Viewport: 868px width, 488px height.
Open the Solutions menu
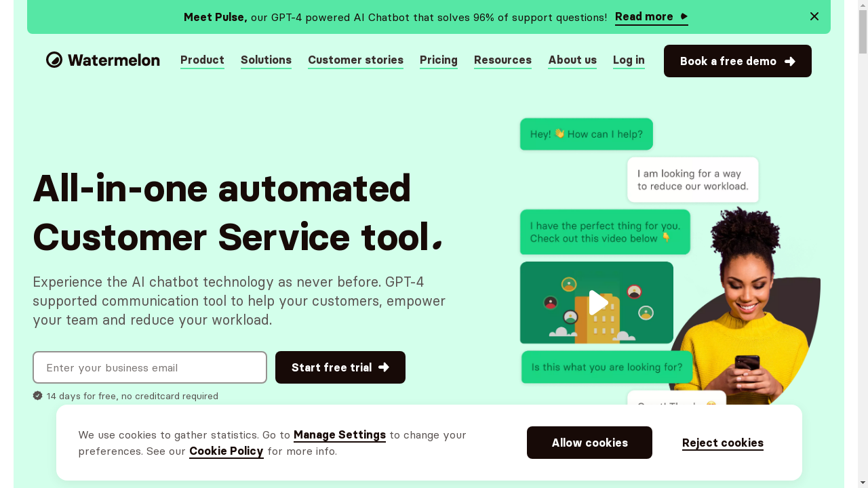[266, 60]
